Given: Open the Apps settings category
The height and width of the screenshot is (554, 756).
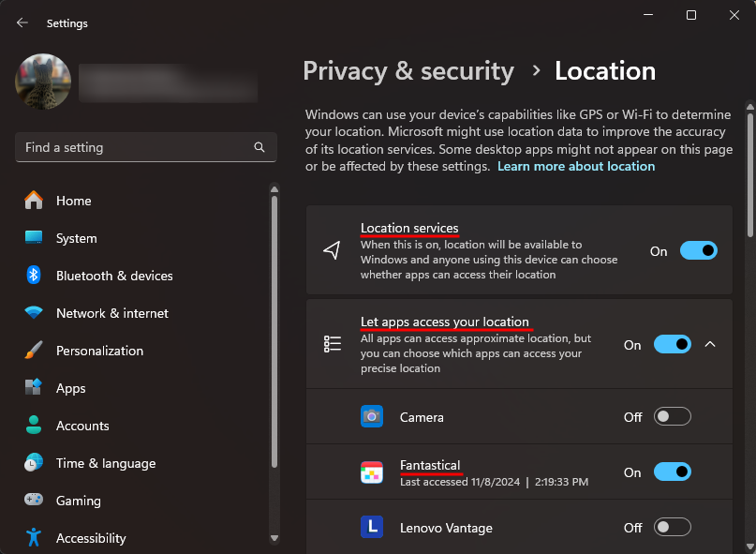Looking at the screenshot, I should pyautogui.click(x=70, y=388).
